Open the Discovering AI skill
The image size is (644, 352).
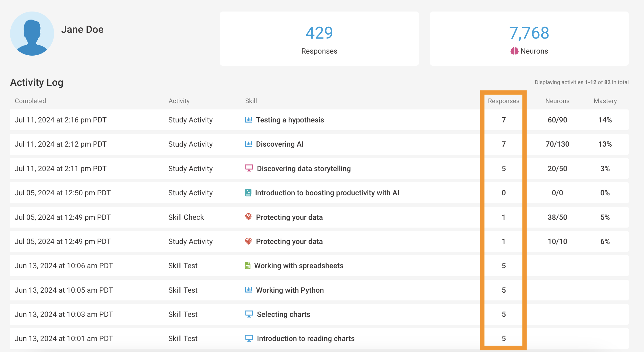tap(280, 144)
